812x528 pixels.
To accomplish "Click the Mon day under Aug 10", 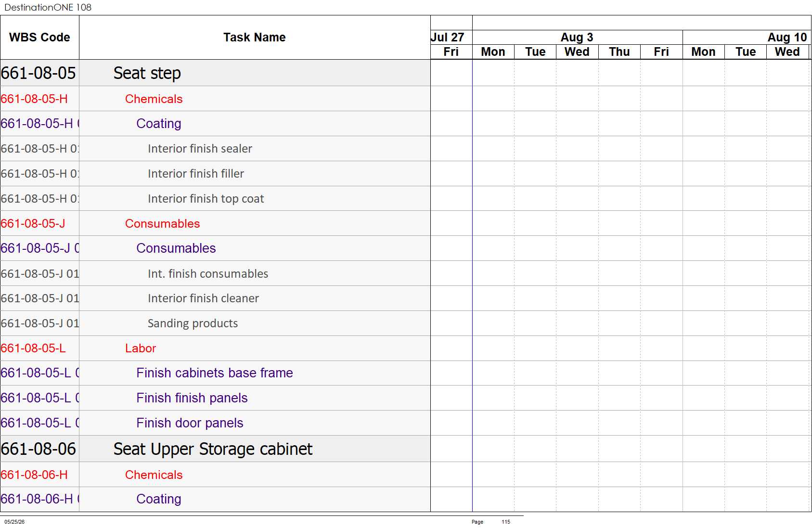I will (703, 52).
